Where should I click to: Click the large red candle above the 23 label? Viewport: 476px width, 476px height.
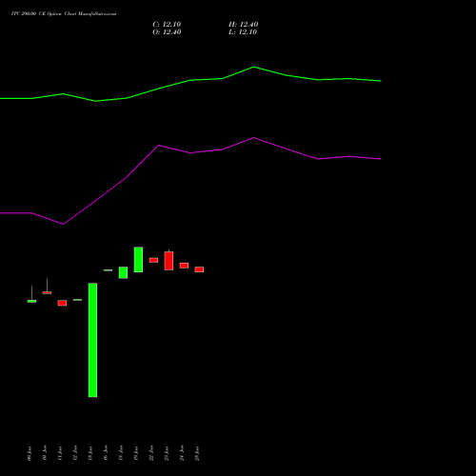pyautogui.click(x=169, y=261)
